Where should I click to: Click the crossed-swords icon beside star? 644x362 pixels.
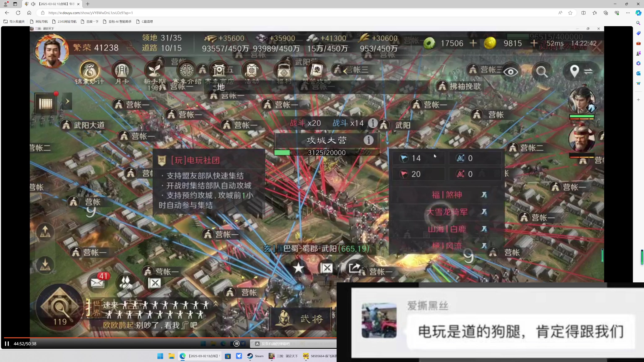click(326, 268)
